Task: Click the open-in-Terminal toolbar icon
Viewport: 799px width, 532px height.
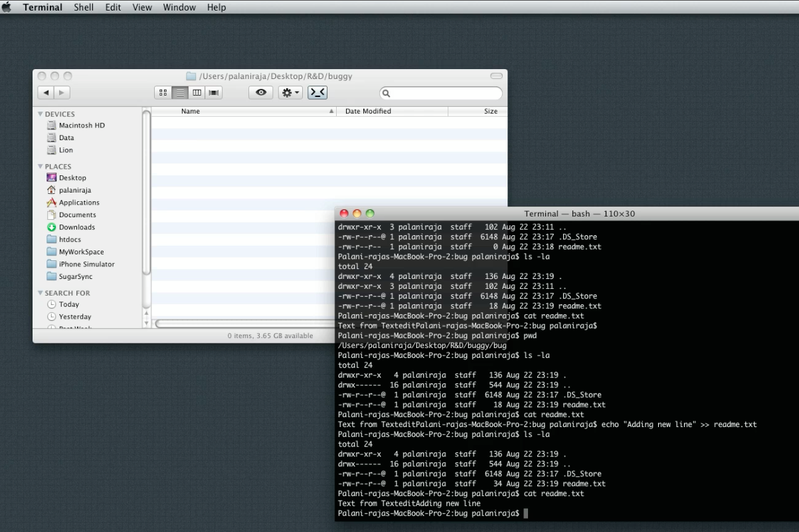Action: click(x=317, y=94)
